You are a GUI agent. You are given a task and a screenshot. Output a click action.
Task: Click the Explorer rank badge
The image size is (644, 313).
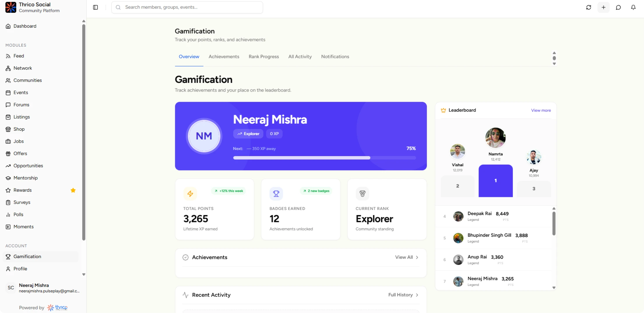[248, 134]
